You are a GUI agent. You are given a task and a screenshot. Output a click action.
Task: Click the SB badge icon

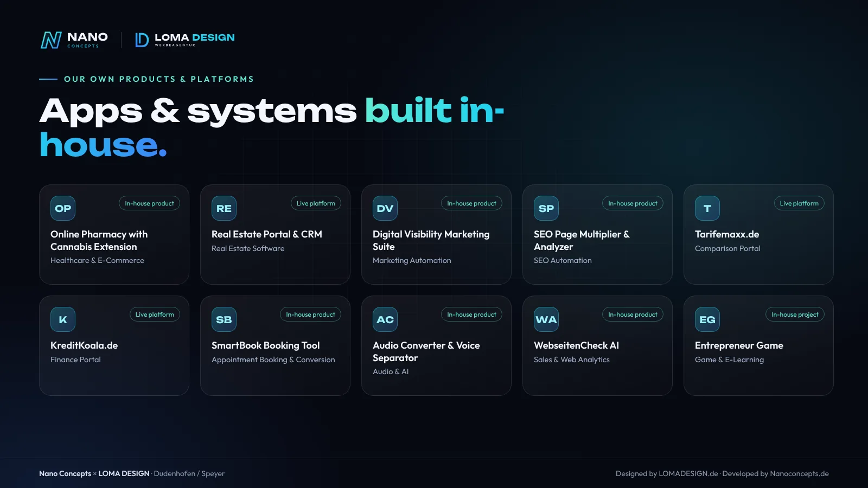tap(224, 319)
